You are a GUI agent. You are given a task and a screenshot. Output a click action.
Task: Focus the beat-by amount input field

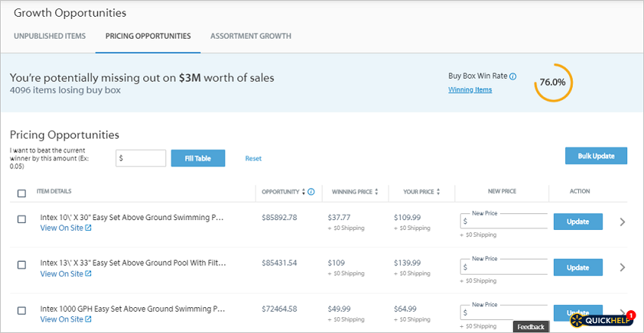coord(141,159)
